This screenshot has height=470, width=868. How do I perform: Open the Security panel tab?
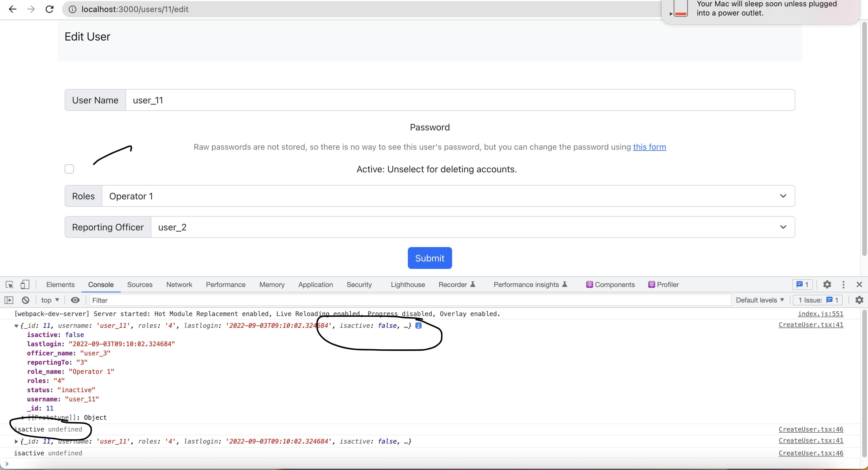coord(359,284)
